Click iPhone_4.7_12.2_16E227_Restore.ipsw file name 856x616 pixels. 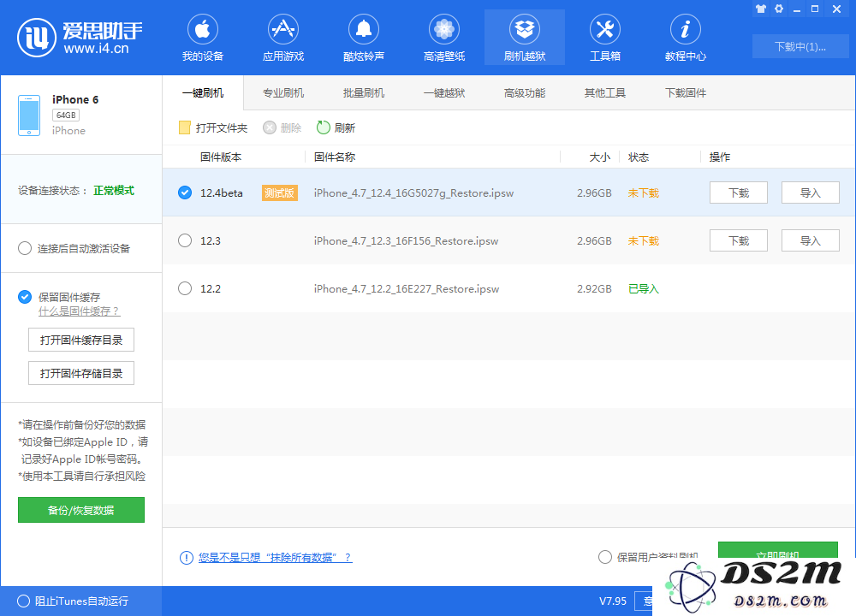click(x=406, y=289)
